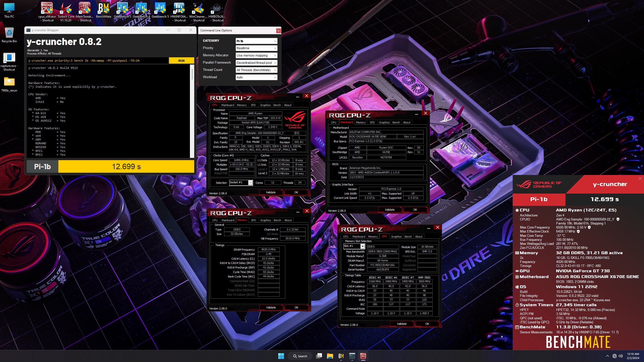The image size is (644, 362).
Task: Click the yellow RUN button
Action: pyautogui.click(x=181, y=61)
